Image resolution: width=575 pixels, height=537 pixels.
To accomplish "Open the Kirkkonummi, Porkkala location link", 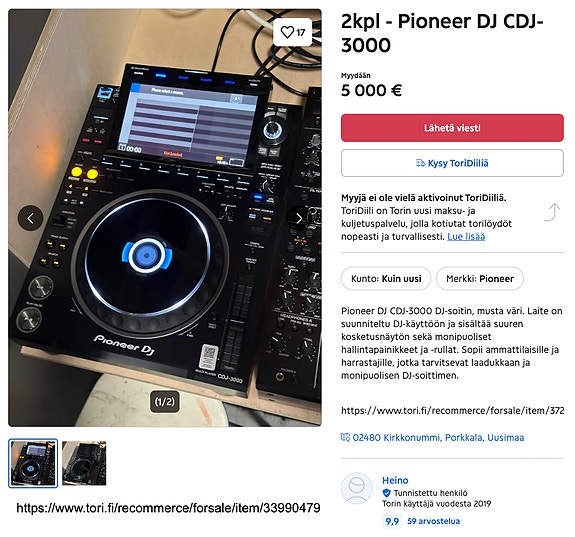I will 438,438.
